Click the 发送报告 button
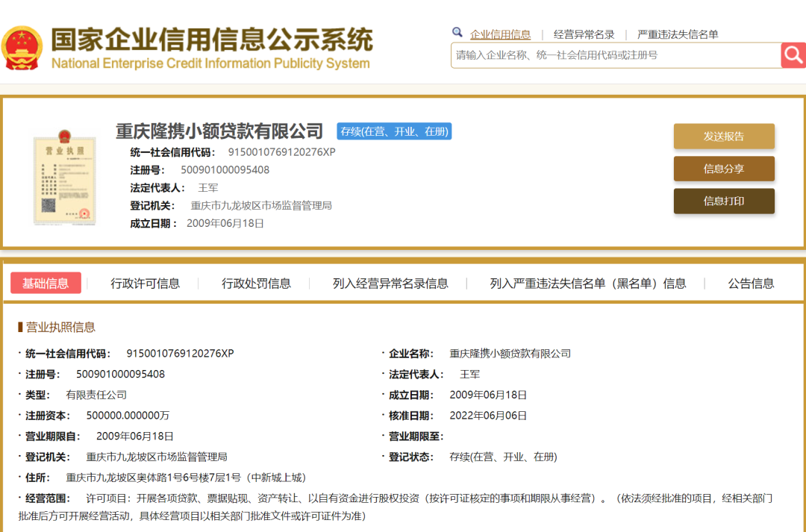This screenshot has height=532, width=806. coord(723,137)
